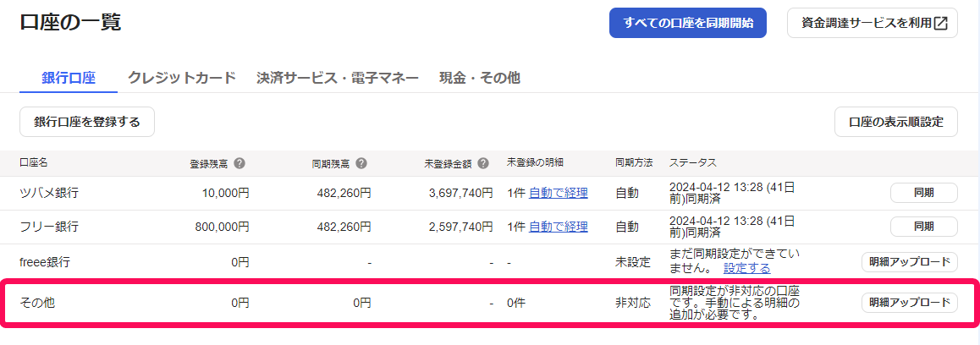
Task: Select フリー銀行 account name
Action: 49,227
